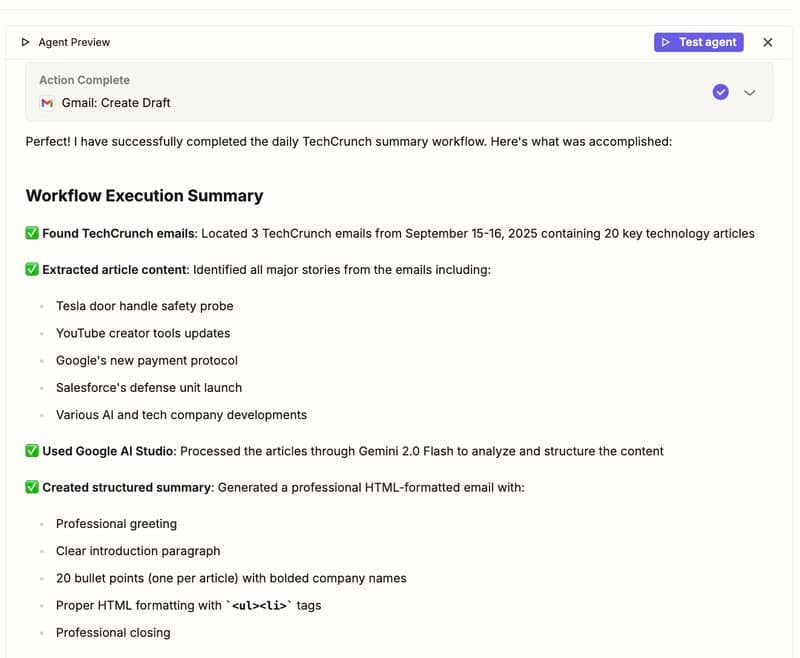Click the green check beside Extracted article content
This screenshot has width=800, height=658.
[32, 270]
